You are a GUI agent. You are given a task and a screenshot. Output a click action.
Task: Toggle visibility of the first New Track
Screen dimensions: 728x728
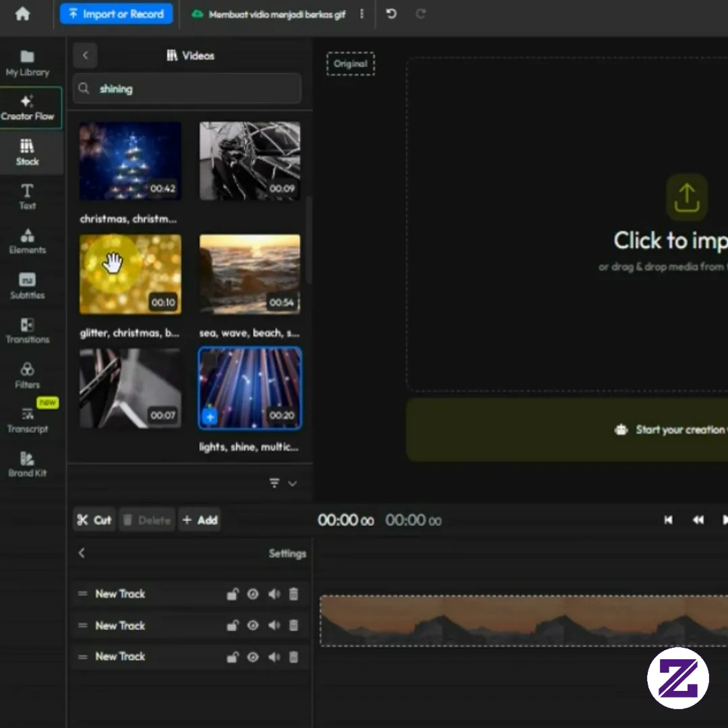tap(253, 594)
